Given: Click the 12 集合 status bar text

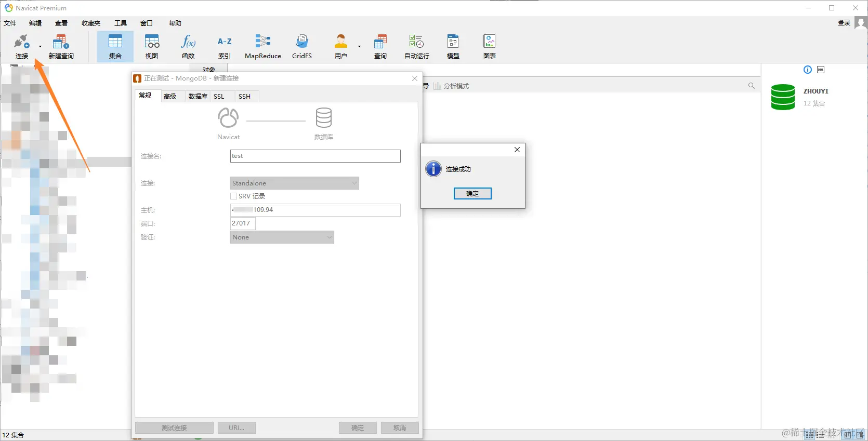Looking at the screenshot, I should pos(13,435).
